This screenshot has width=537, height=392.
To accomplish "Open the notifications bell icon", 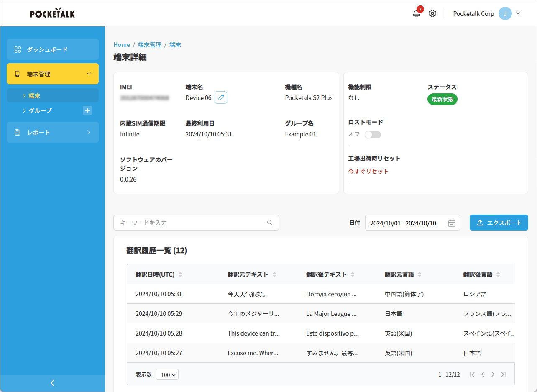I will click(417, 13).
